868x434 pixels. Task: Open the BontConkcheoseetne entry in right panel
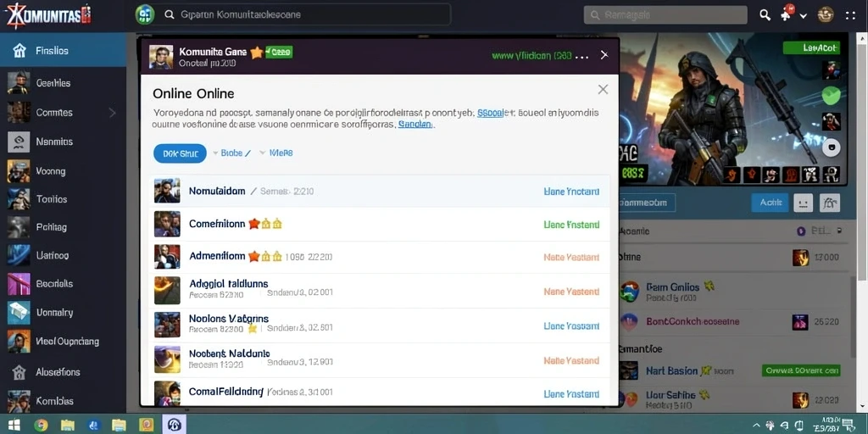(734, 321)
